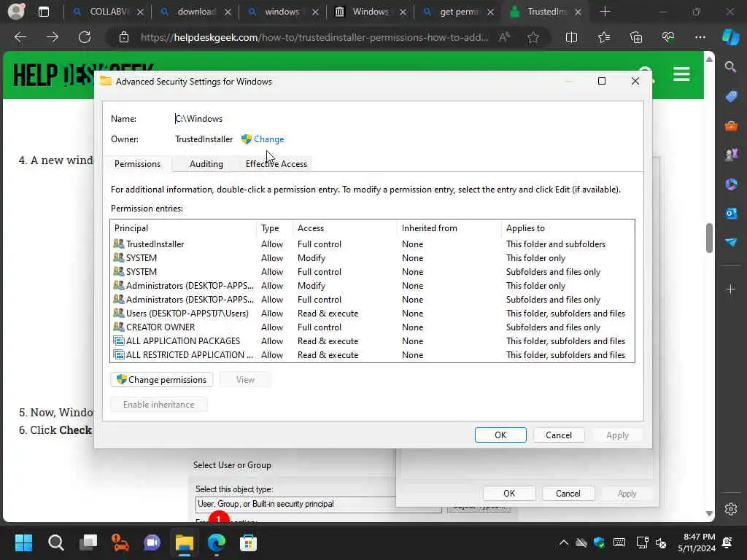Open browser essentials heart icon
The image size is (747, 560).
[x=668, y=37]
